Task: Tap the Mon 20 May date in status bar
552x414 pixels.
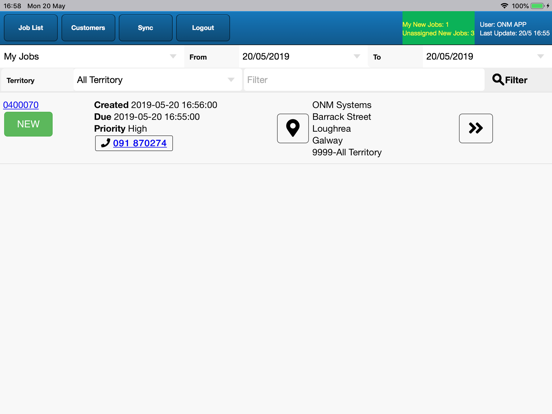Action: pos(46,6)
